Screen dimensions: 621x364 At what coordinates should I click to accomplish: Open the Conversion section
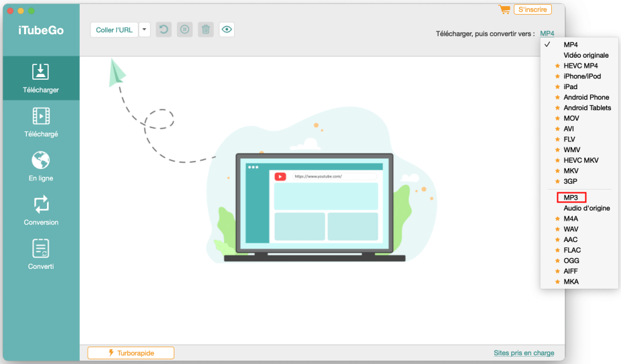click(x=41, y=210)
